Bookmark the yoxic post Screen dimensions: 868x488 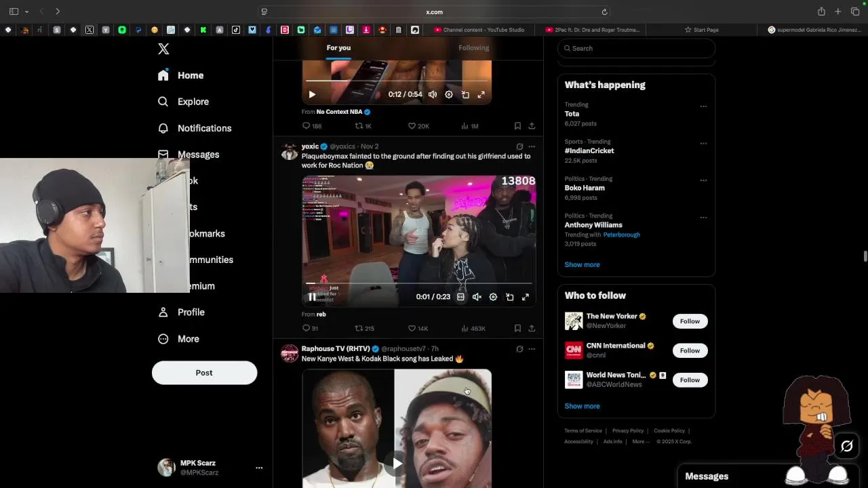(517, 328)
